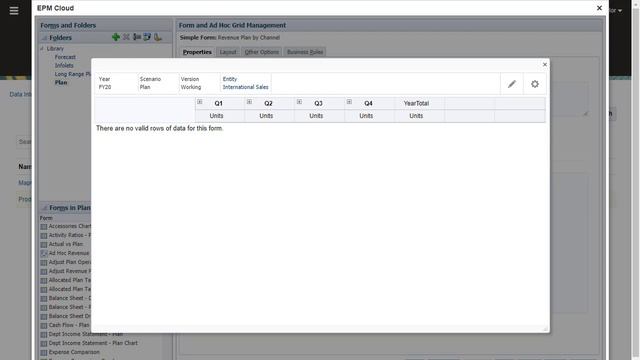Viewport: 640px width, 360px height.
Task: Expand the Q4 column
Action: 349,102
